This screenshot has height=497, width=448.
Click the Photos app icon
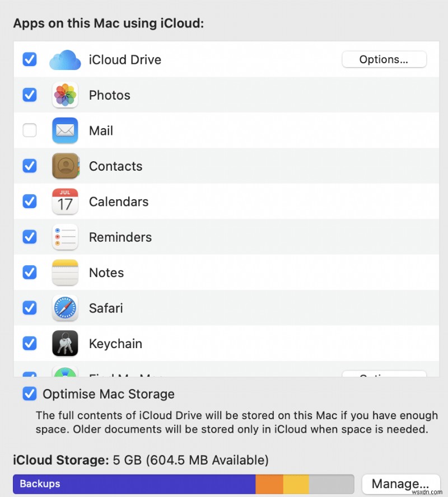tap(65, 95)
